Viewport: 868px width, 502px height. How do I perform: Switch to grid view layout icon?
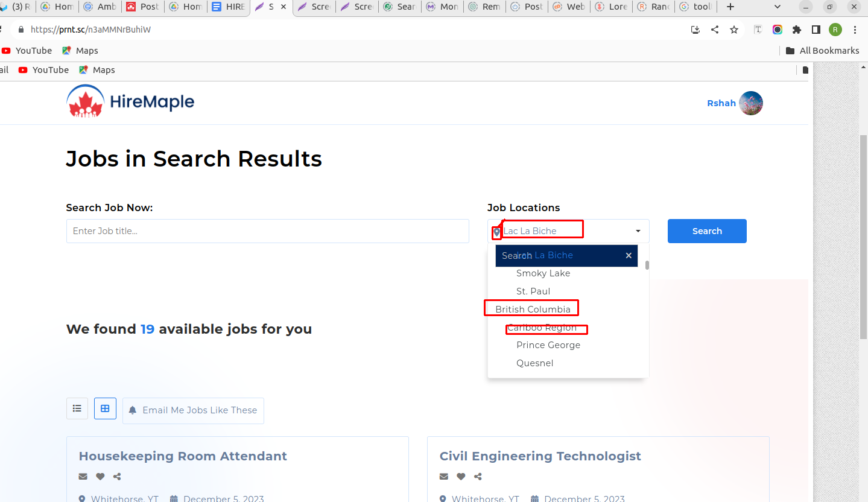click(x=105, y=408)
